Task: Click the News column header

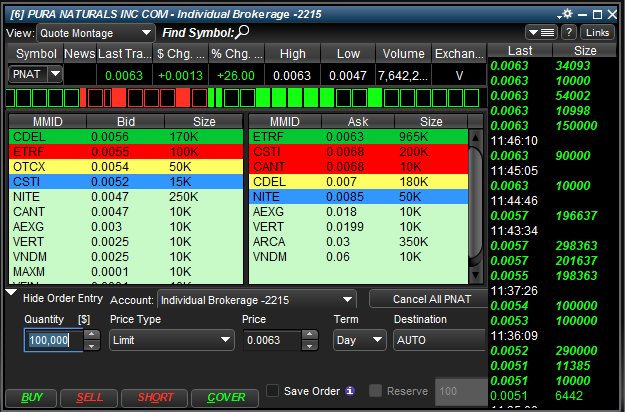Action: click(x=79, y=54)
